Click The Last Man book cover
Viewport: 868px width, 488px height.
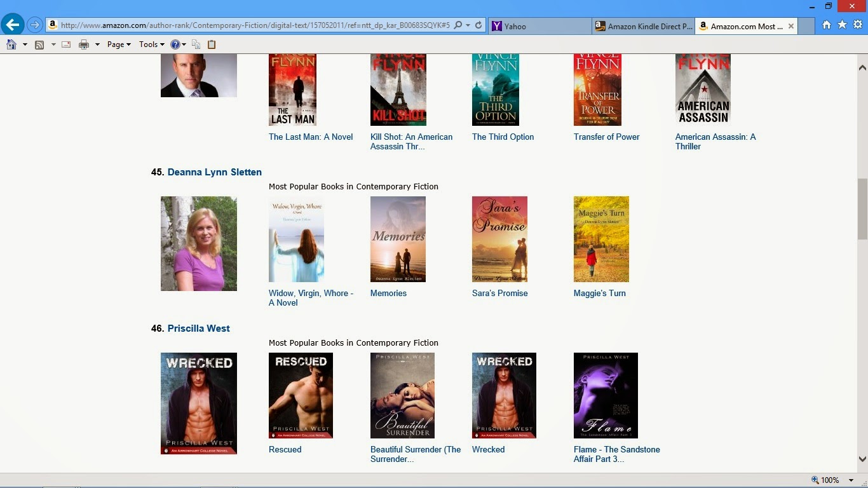point(292,90)
